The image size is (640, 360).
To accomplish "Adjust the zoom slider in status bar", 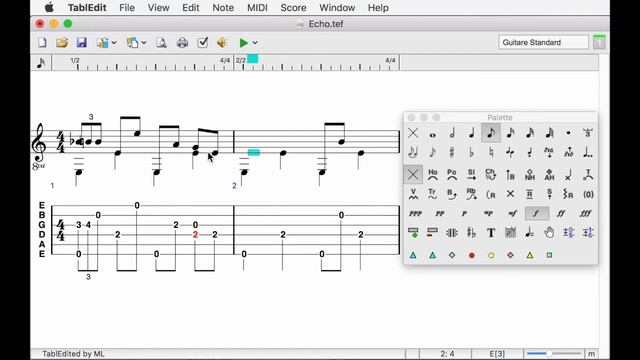I will (554, 353).
